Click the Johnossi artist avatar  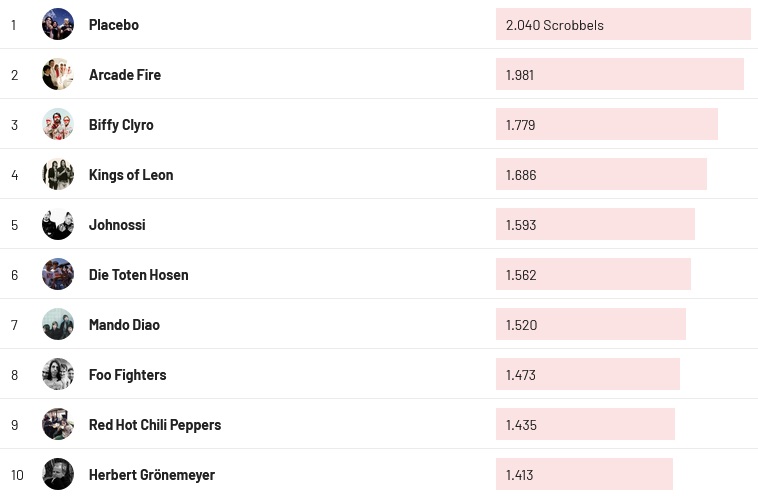(58, 224)
